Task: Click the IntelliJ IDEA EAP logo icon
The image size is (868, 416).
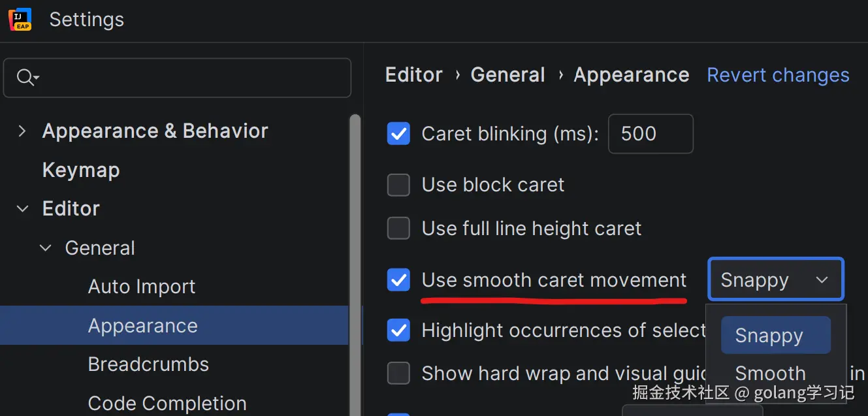Action: [x=20, y=20]
